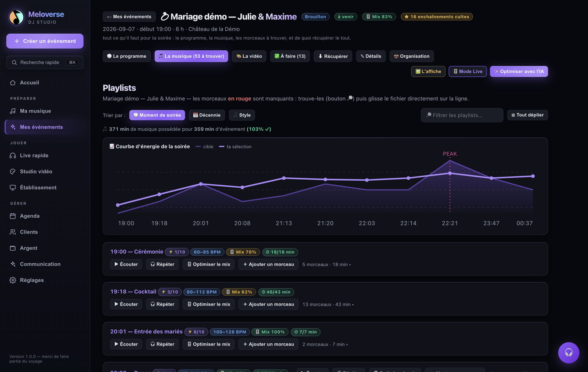
Task: Open the Organisation tab
Action: 412,56
